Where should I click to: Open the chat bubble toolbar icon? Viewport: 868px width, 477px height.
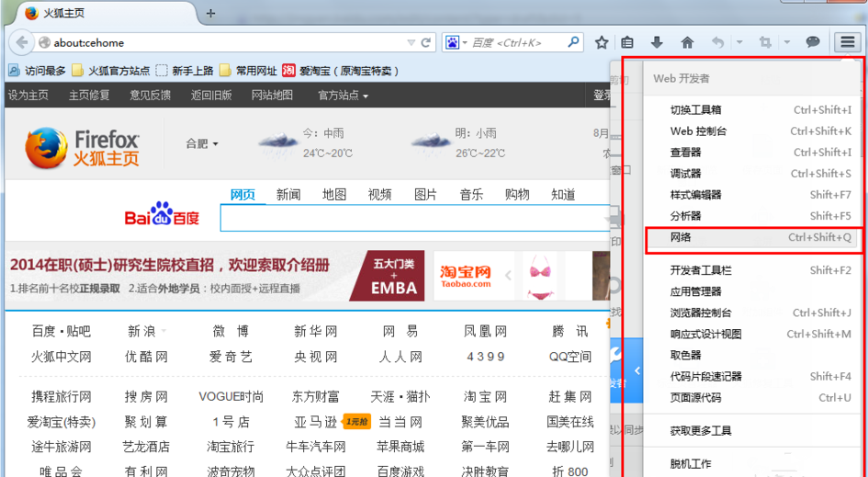click(x=813, y=42)
